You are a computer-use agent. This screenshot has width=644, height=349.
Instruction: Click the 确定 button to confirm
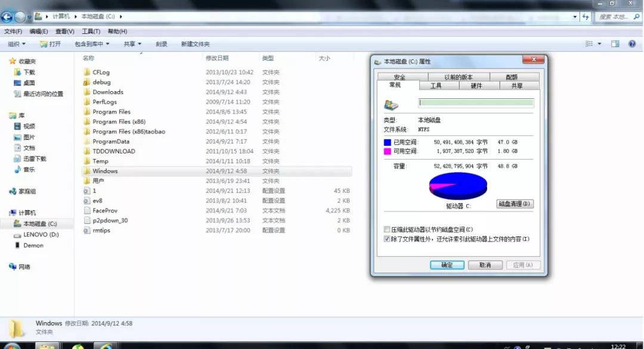[x=446, y=265]
